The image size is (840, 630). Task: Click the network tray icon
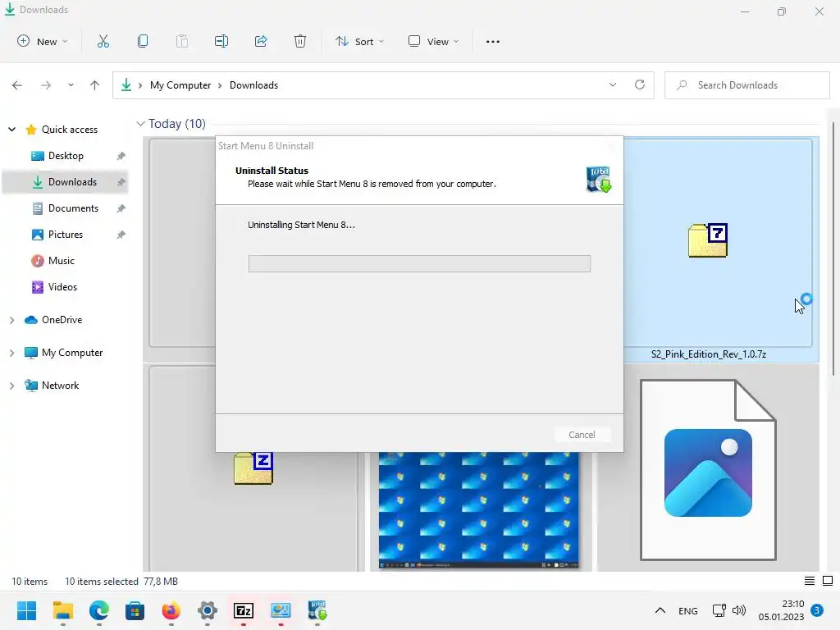click(719, 610)
